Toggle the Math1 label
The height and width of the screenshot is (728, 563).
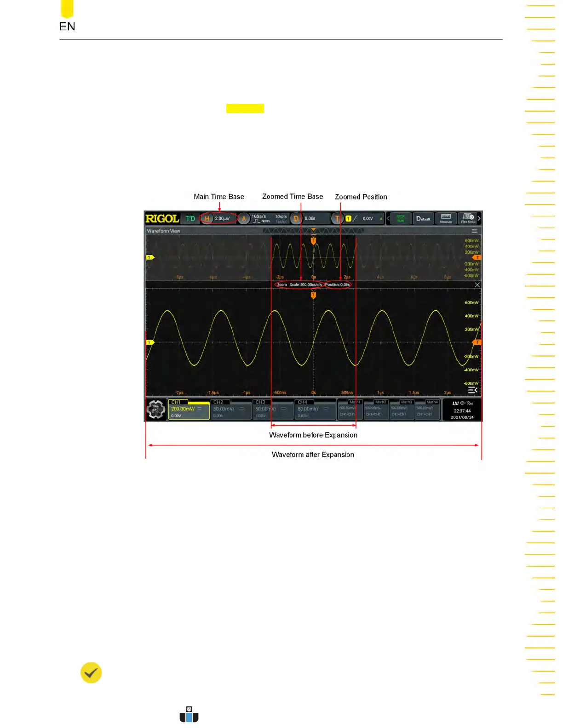355,402
